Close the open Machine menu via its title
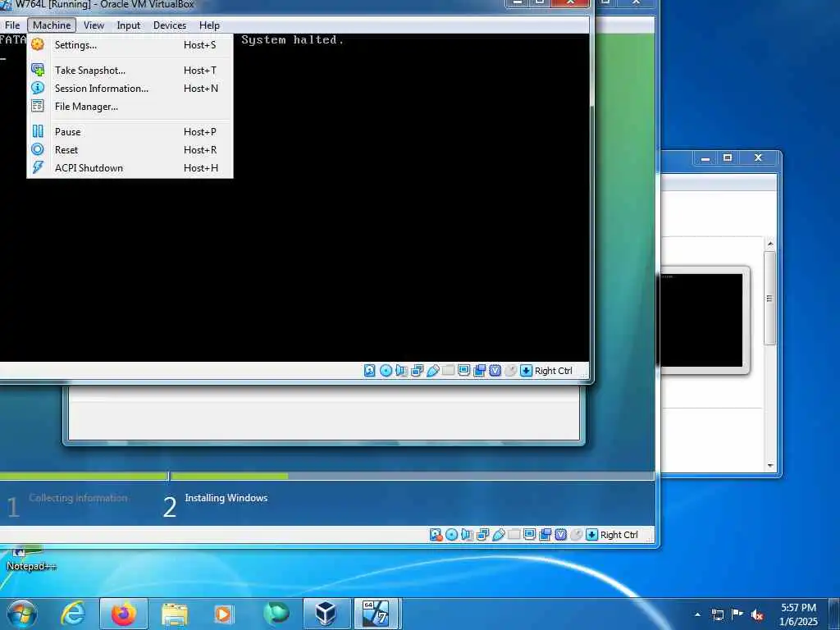This screenshot has width=840, height=630. (52, 25)
